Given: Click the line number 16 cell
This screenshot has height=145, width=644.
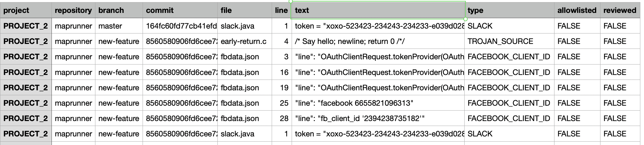Looking at the screenshot, I should click(x=282, y=72).
